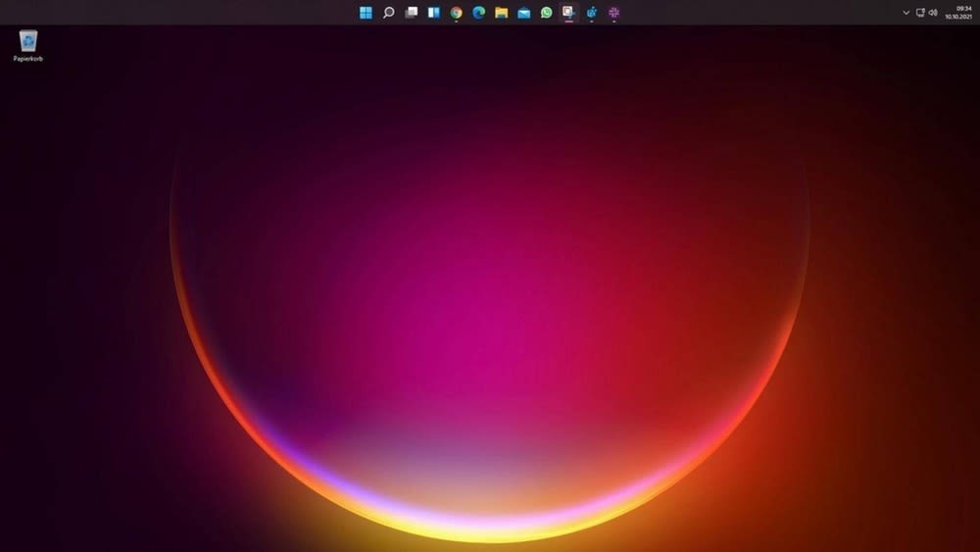This screenshot has width=980, height=552.
Task: Open network status in the system tray
Action: click(919, 13)
